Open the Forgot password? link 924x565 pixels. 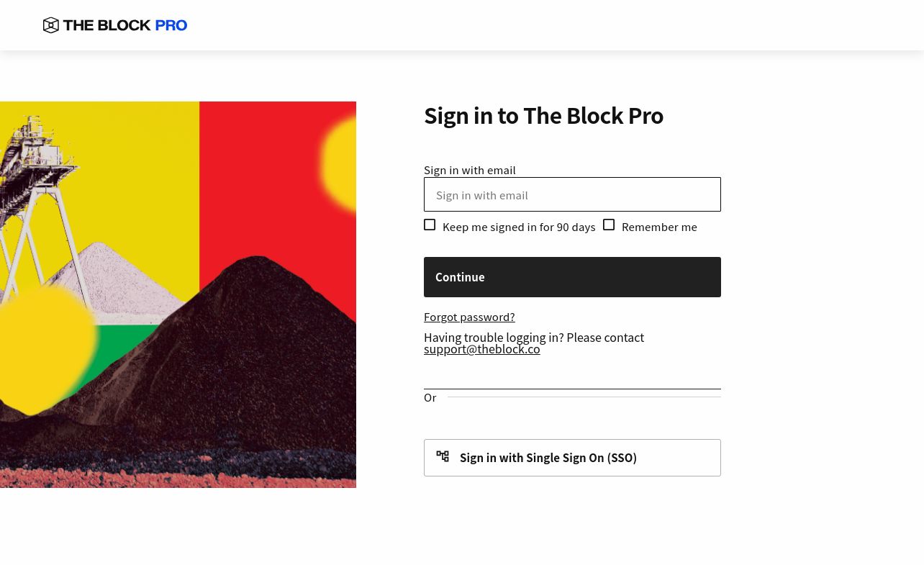(x=469, y=317)
